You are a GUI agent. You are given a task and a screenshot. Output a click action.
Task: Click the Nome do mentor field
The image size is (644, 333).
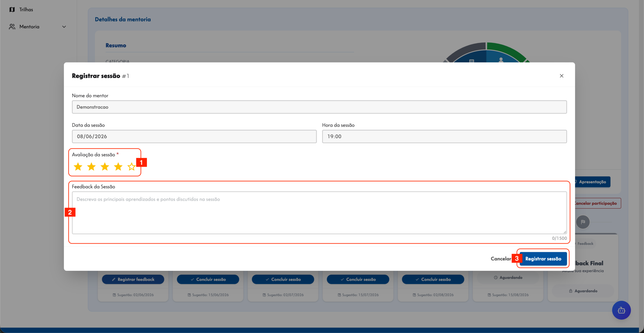click(319, 107)
